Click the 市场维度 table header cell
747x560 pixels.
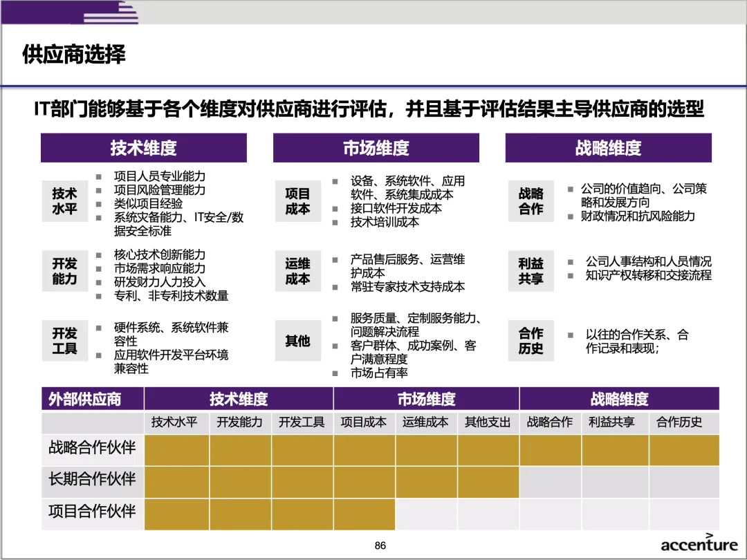coord(426,399)
